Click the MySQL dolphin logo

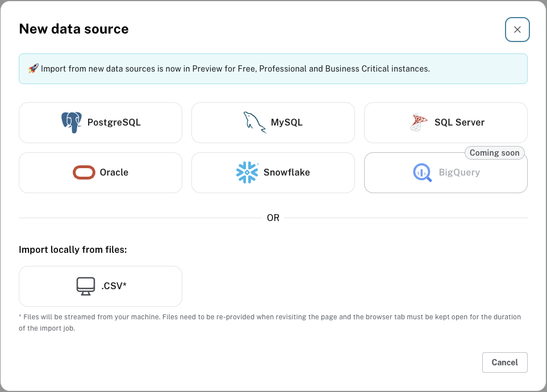pyautogui.click(x=254, y=123)
